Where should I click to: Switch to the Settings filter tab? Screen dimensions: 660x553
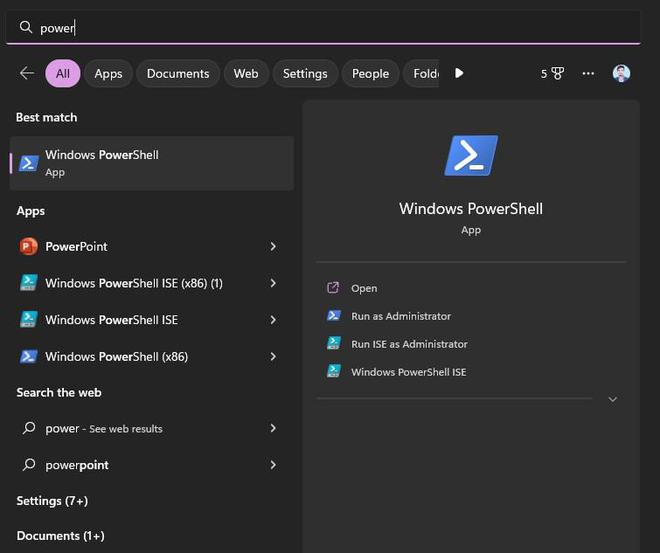(305, 74)
